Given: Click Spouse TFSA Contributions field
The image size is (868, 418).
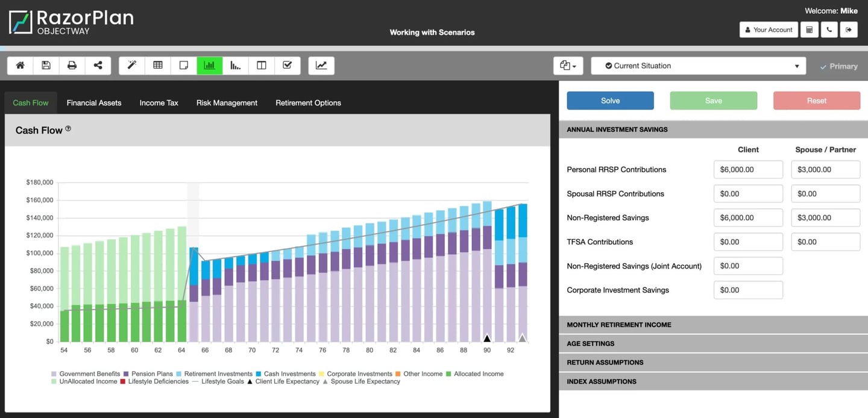Looking at the screenshot, I should click(x=825, y=242).
